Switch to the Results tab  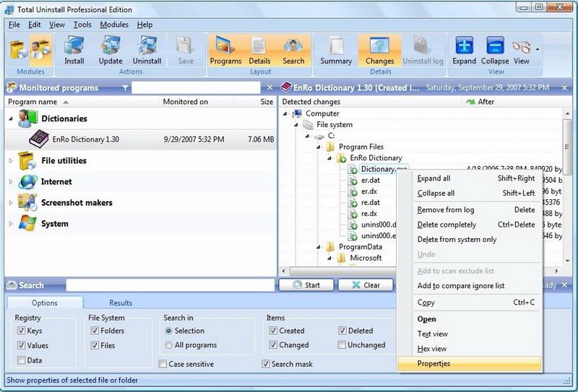pyautogui.click(x=121, y=303)
